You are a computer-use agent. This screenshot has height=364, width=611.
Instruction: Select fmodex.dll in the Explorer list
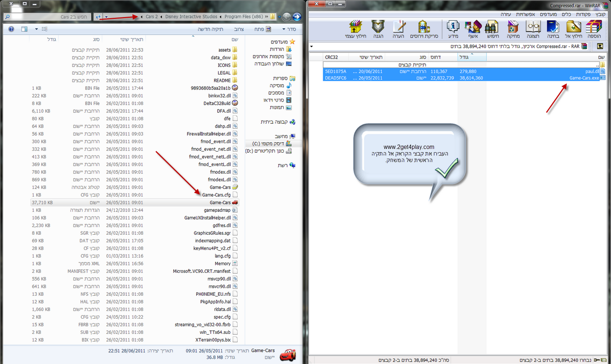coord(221,172)
